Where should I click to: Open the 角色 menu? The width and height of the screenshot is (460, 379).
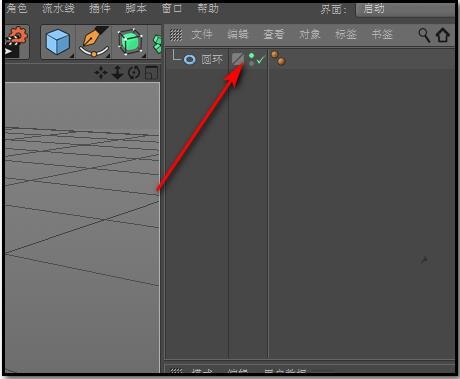coord(17,8)
